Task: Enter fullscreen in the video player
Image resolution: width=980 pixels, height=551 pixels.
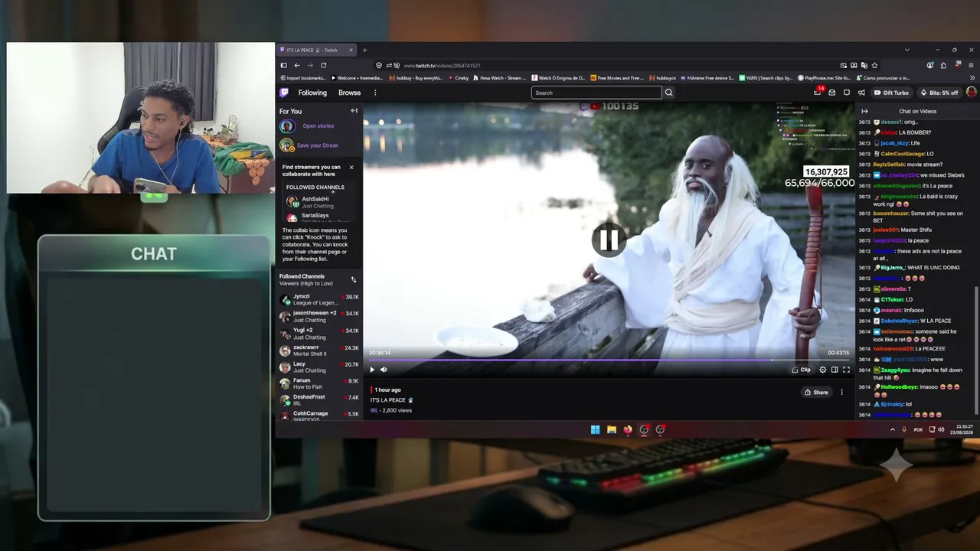Action: coord(846,370)
